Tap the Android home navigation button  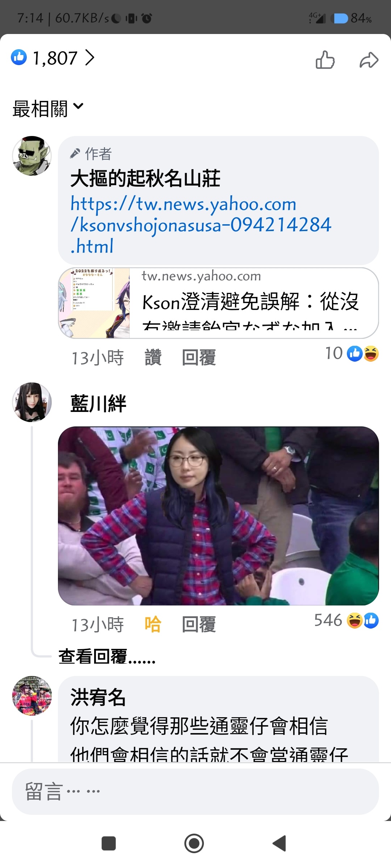click(194, 843)
